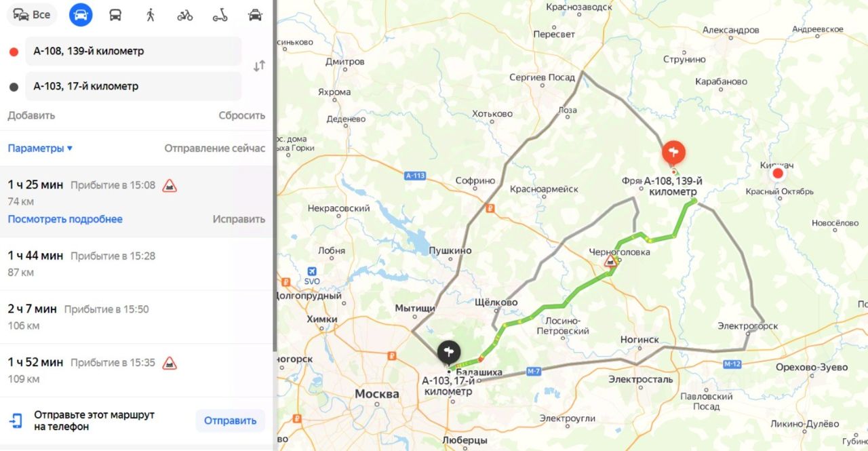Open Посмотреть подробнее route details
868x451 pixels.
point(65,219)
